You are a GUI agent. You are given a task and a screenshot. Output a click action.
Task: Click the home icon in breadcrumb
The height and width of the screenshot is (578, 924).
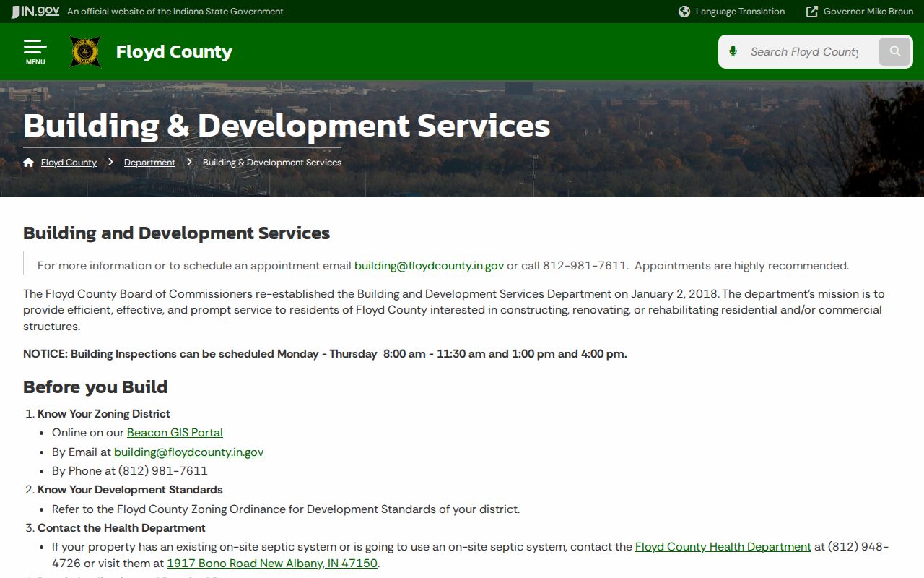coord(29,162)
